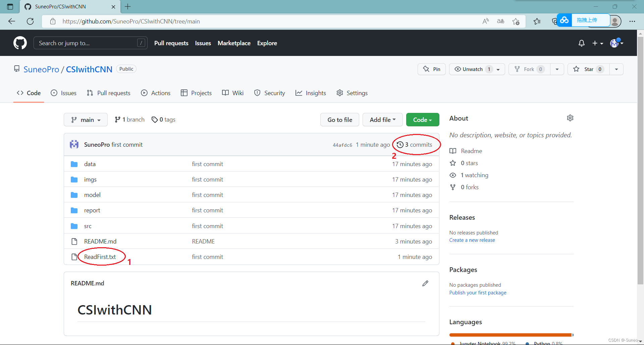This screenshot has height=345, width=644.
Task: Click the SuneoPro owner link
Action: pos(41,69)
